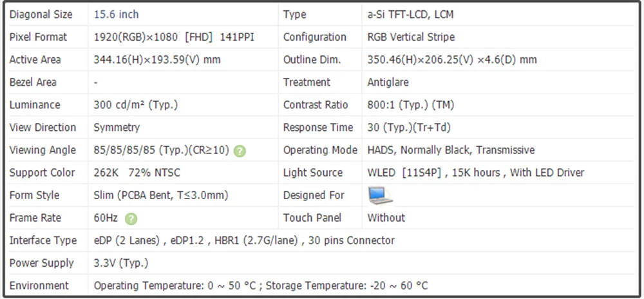Image resolution: width=644 pixels, height=299 pixels.
Task: Select the 3.3V power supply value
Action: click(121, 263)
